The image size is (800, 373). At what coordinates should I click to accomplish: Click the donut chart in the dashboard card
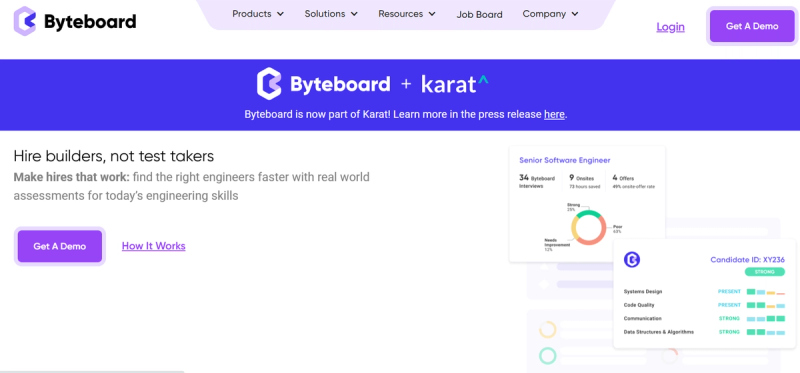588,228
